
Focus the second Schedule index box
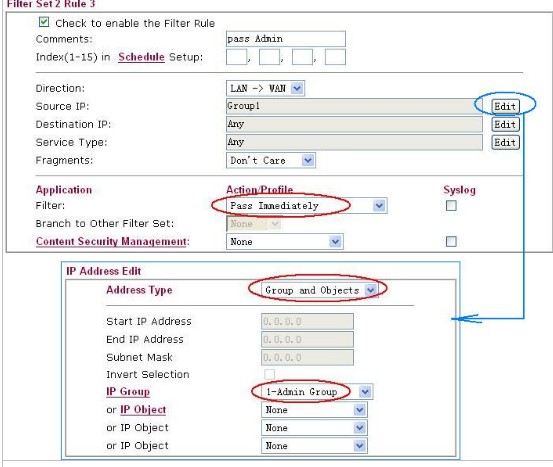pos(269,57)
